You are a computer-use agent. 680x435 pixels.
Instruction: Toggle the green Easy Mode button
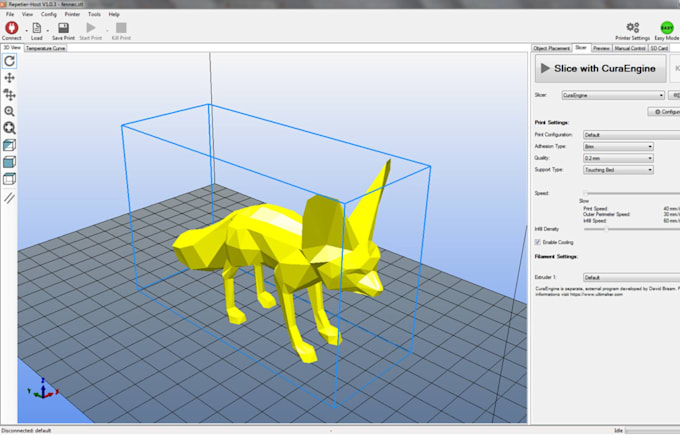pos(667,28)
